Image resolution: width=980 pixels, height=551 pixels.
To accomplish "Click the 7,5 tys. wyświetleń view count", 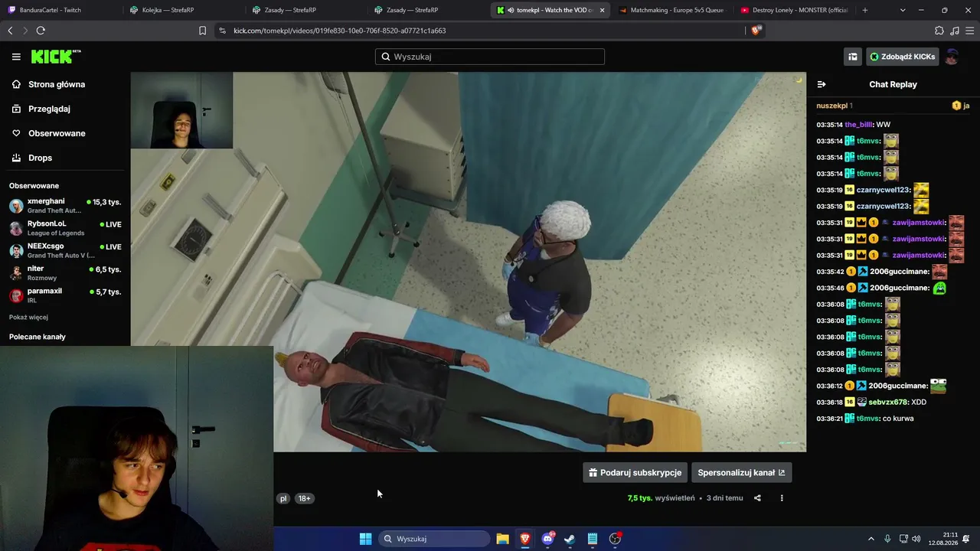I will point(661,498).
